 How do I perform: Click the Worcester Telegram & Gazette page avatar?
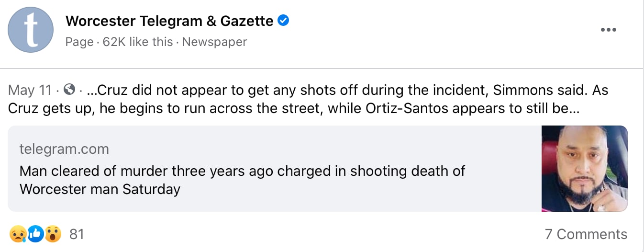point(31,30)
